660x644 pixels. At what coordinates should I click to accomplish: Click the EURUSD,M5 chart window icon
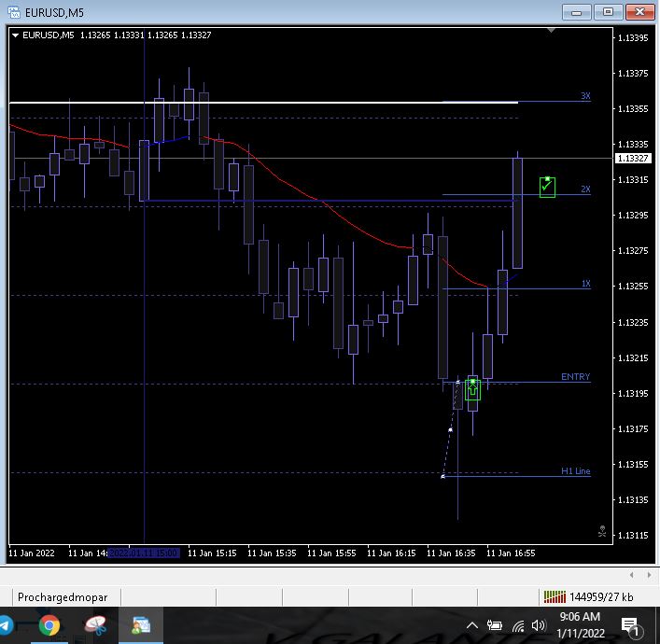(x=14, y=12)
